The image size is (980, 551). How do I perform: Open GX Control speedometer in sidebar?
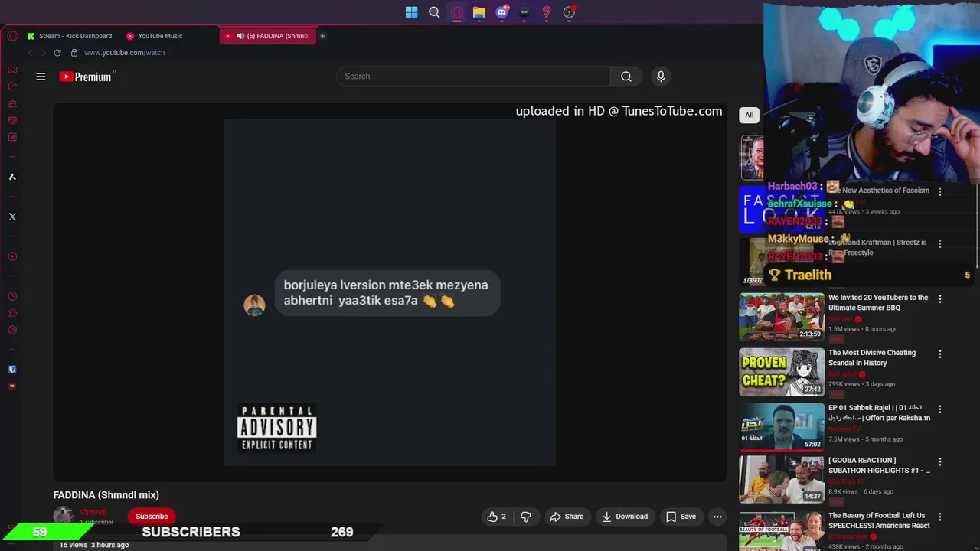point(12,86)
